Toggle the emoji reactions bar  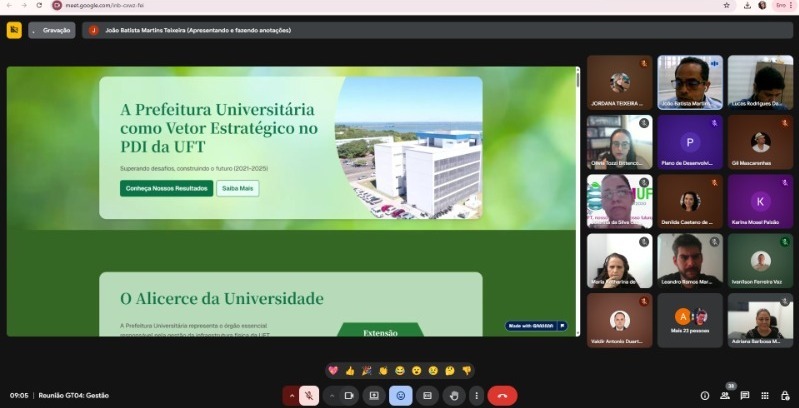401,395
